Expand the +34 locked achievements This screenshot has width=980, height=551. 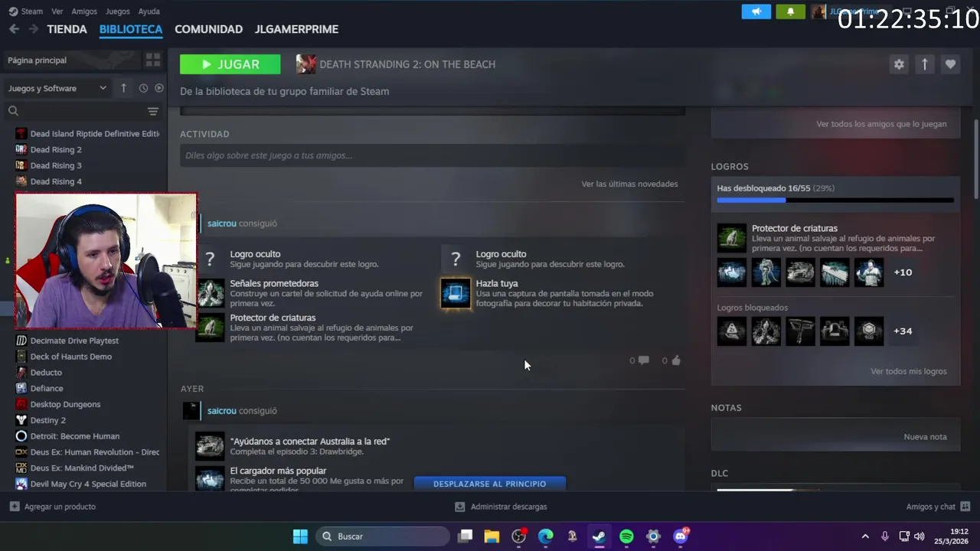point(903,331)
